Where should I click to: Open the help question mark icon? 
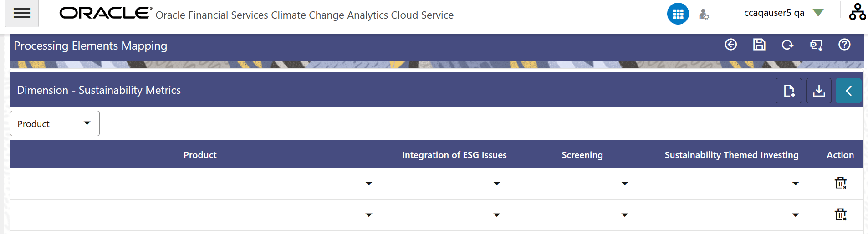[x=844, y=45]
